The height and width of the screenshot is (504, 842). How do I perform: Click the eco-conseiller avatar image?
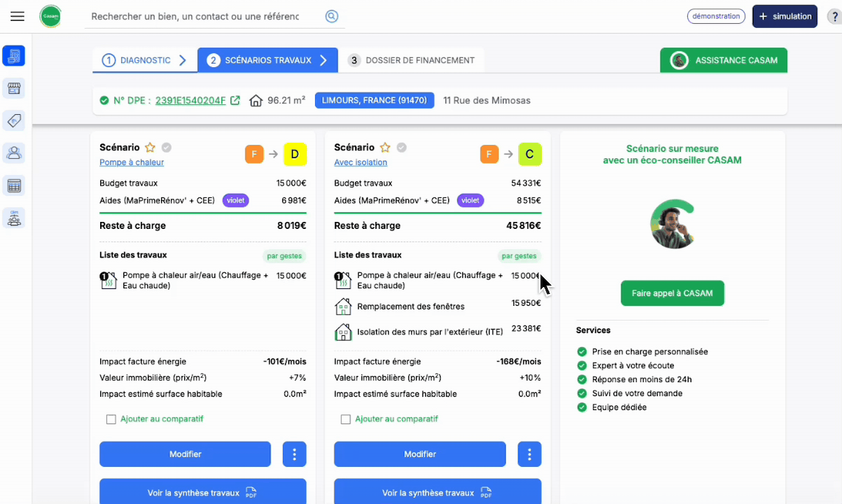(672, 224)
